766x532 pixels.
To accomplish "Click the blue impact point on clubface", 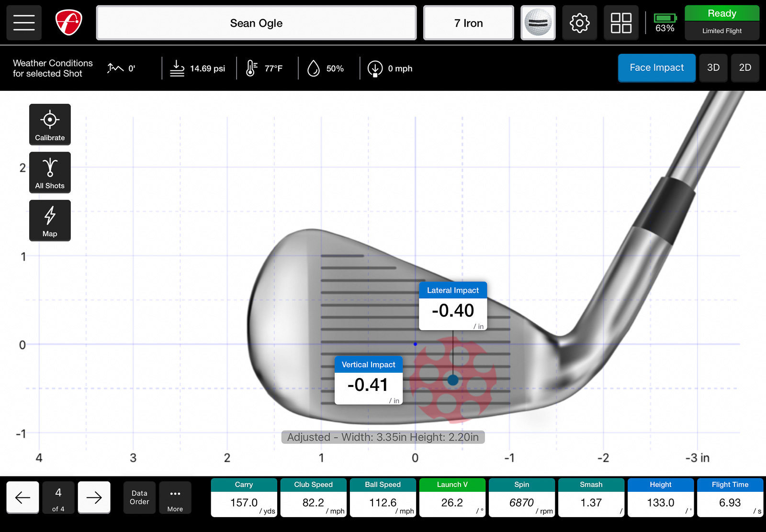I will point(453,380).
